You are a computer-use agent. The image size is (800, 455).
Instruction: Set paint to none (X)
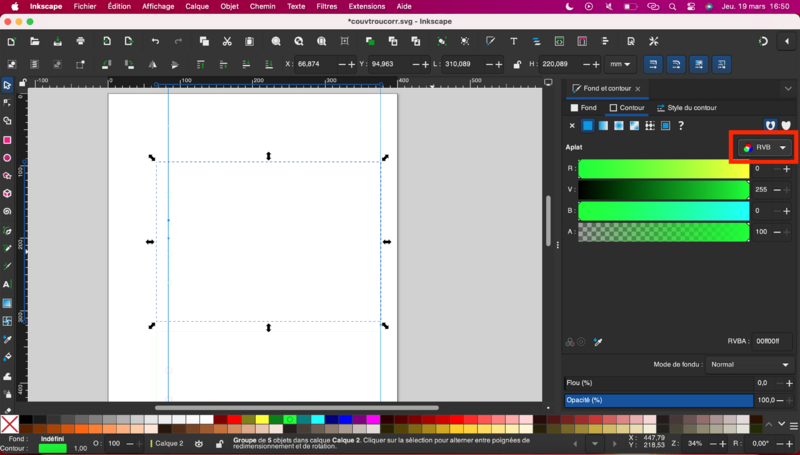point(572,126)
